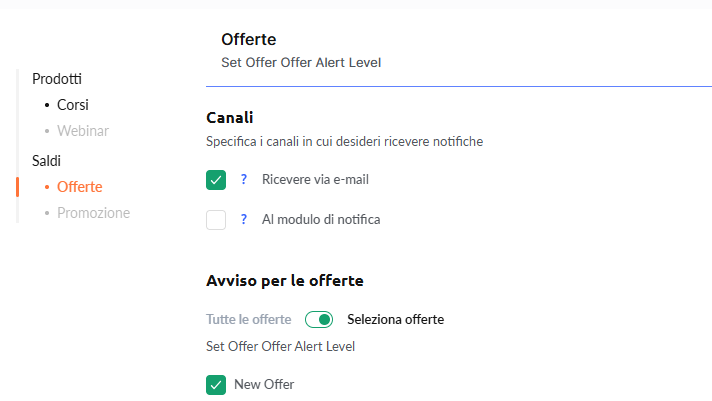Click the Canali section heading
The image size is (712, 401).
tap(229, 118)
